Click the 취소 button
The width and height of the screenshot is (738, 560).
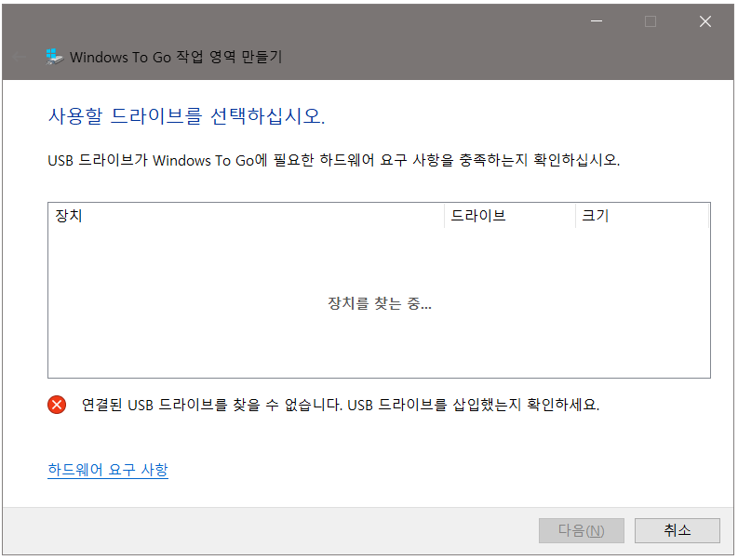click(x=678, y=531)
